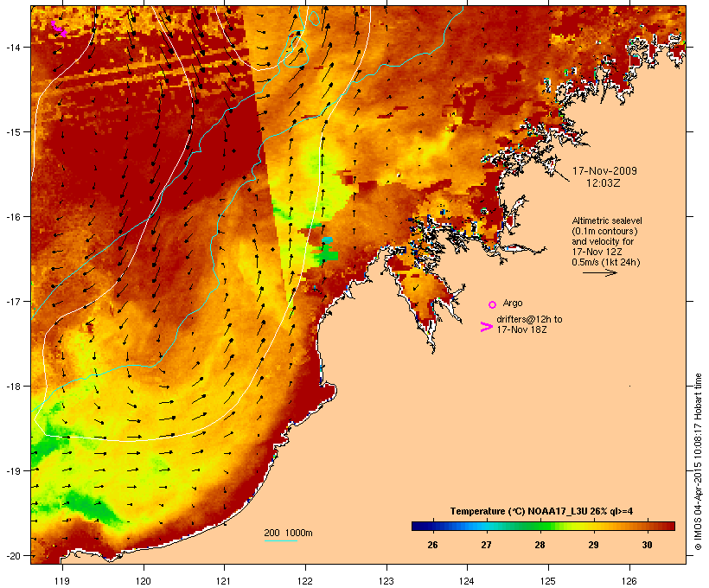Click the 'drifters@12h to' label

click(x=529, y=319)
